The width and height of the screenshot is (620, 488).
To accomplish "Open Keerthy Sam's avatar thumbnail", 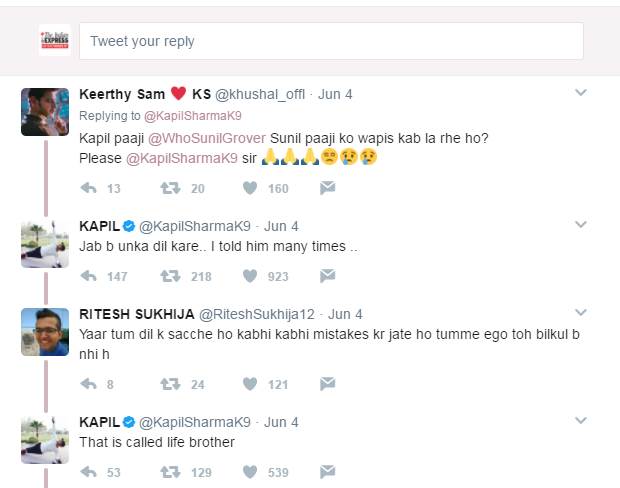I will [45, 111].
